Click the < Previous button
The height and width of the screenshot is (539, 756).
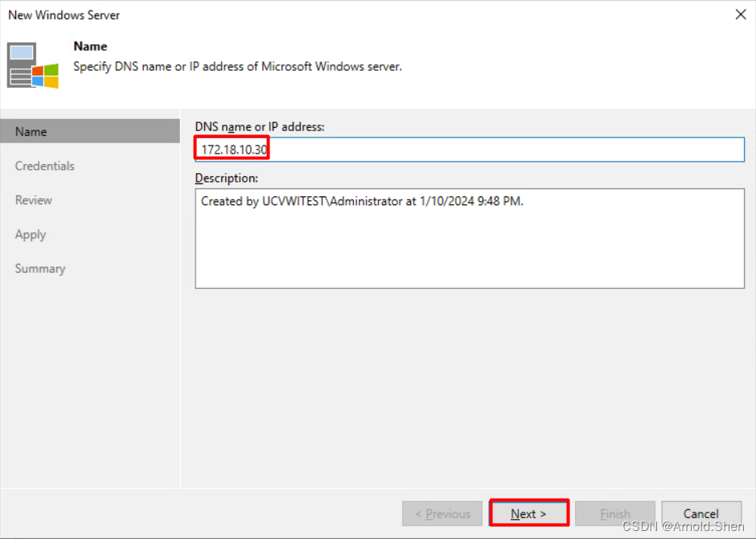coord(442,513)
